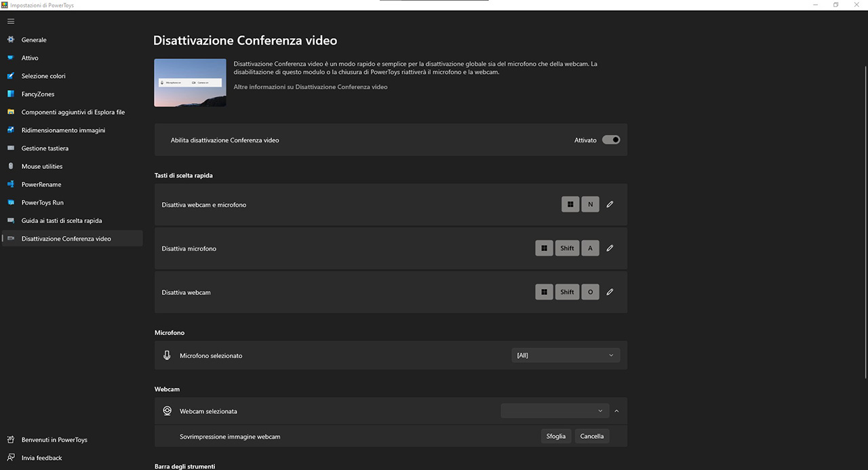Screen dimensions: 868x470
Task: Click the N key badge in webcam-microphone shortcut
Action: click(590, 204)
